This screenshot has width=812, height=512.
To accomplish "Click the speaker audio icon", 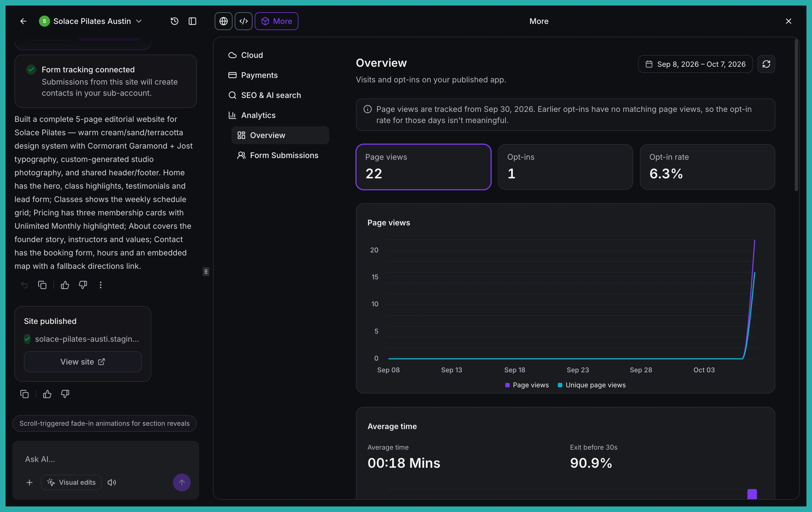I will [112, 483].
